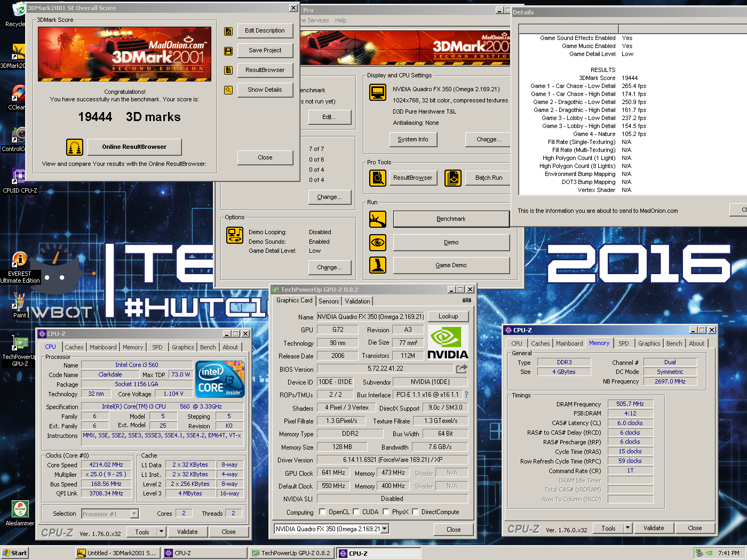Click the Intel Core i3 logo in CPU-Z
The image size is (747, 560).
(220, 380)
